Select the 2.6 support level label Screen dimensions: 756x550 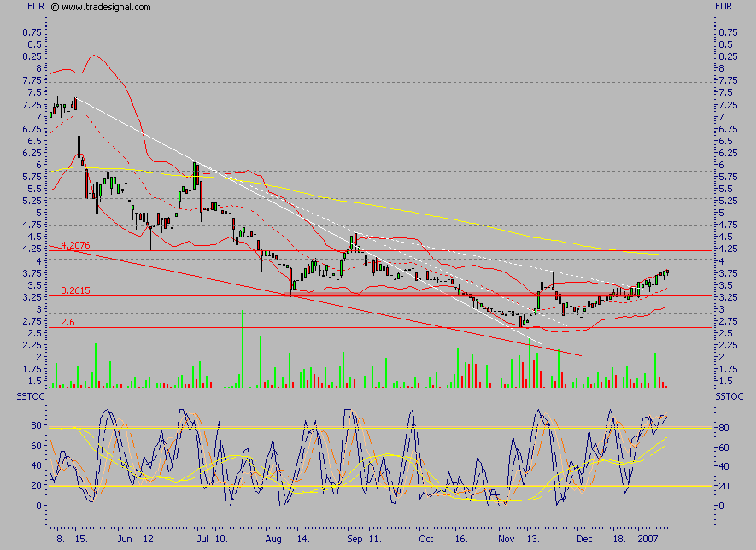(x=68, y=322)
